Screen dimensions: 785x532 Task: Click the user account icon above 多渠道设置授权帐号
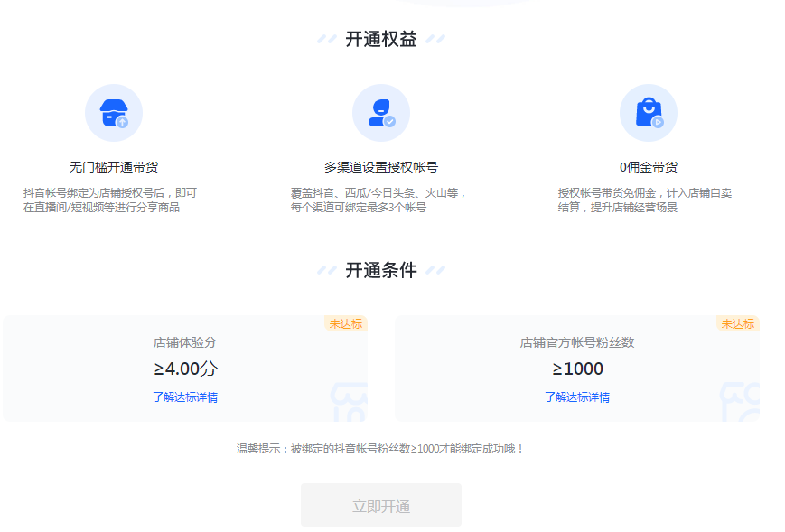click(x=381, y=113)
